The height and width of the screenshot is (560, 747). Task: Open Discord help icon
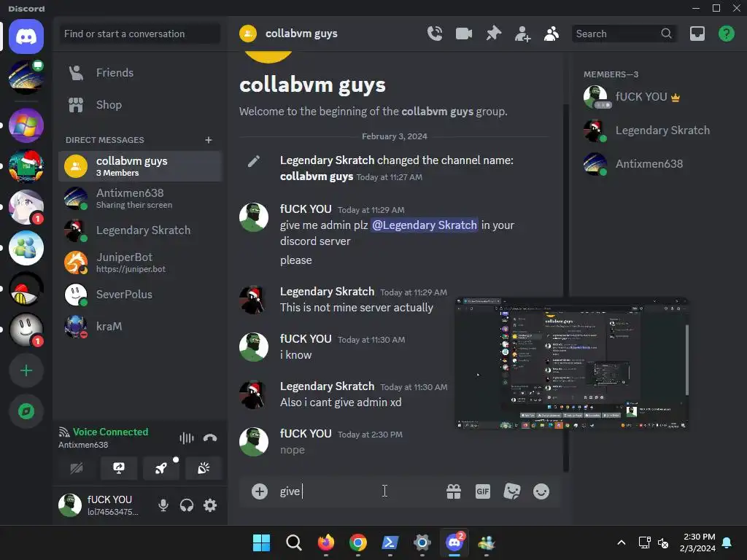coord(726,34)
